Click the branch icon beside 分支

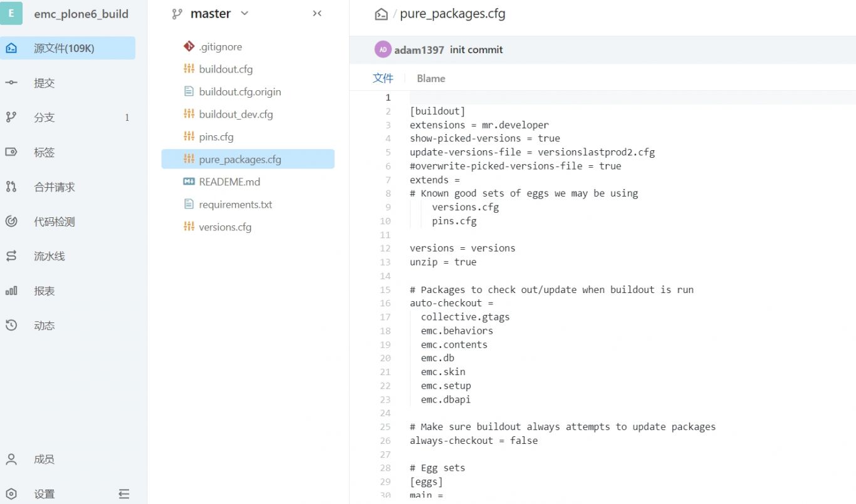click(11, 117)
